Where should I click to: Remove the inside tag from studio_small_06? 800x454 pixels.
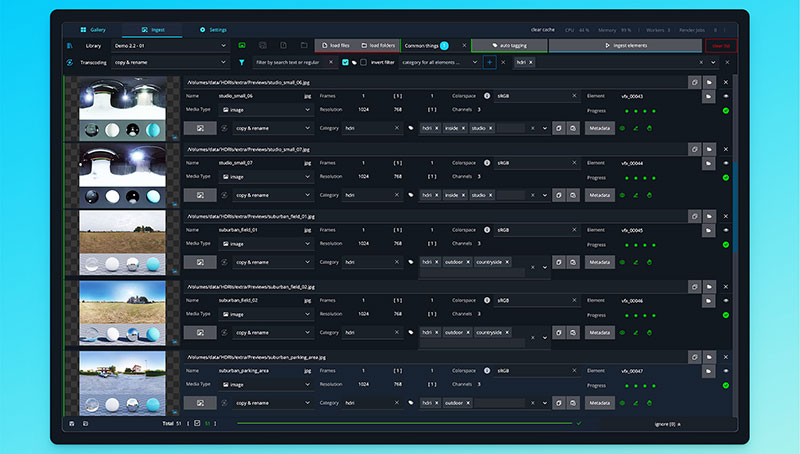point(463,128)
